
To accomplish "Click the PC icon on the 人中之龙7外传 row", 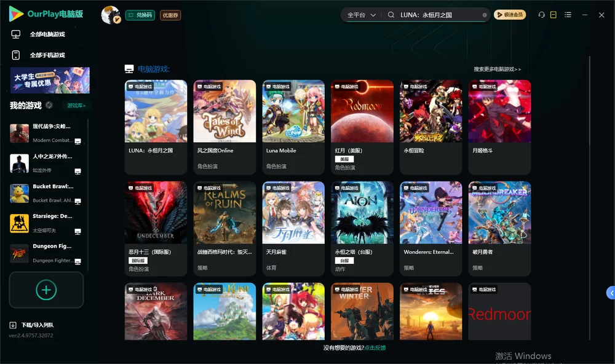I will click(77, 172).
